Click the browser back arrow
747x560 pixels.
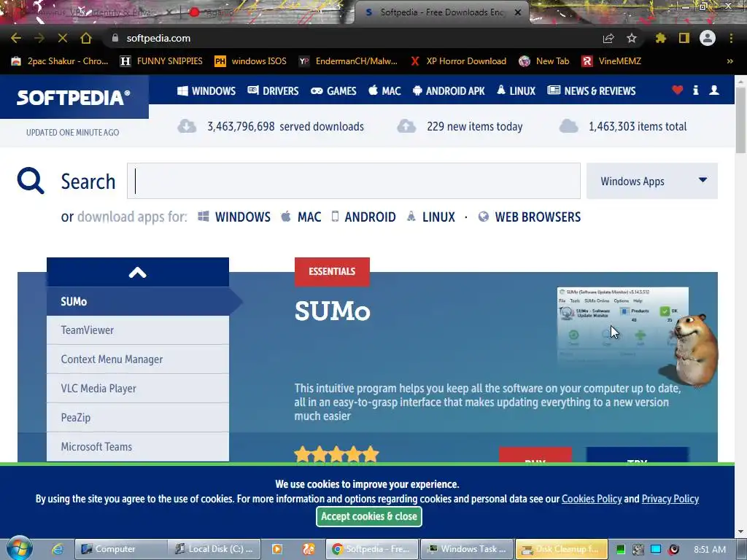[16, 38]
